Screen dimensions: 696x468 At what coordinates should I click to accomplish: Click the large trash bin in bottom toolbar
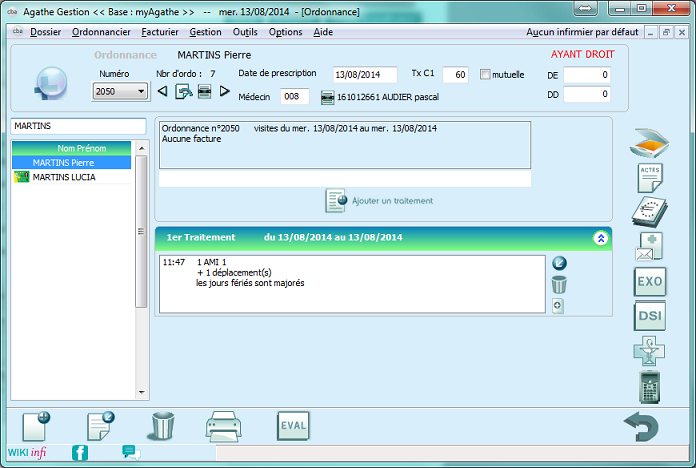tap(162, 425)
